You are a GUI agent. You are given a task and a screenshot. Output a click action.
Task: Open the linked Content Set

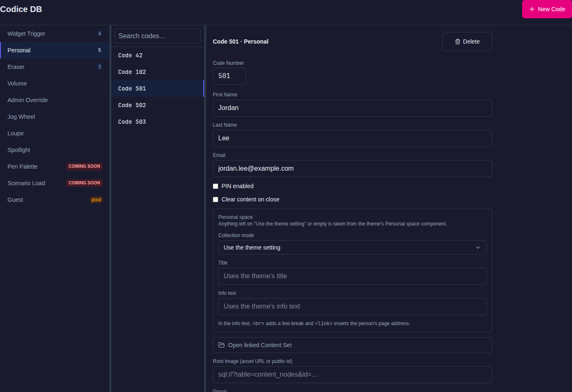click(x=353, y=345)
